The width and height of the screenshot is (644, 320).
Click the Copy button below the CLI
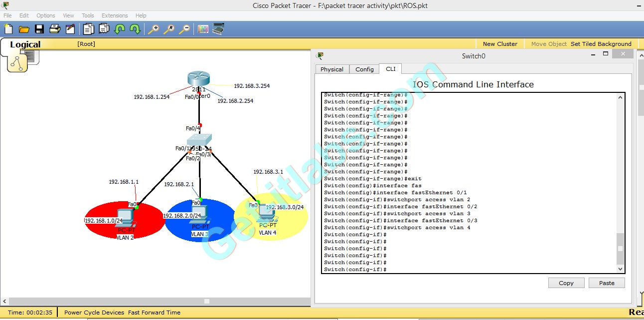click(566, 283)
